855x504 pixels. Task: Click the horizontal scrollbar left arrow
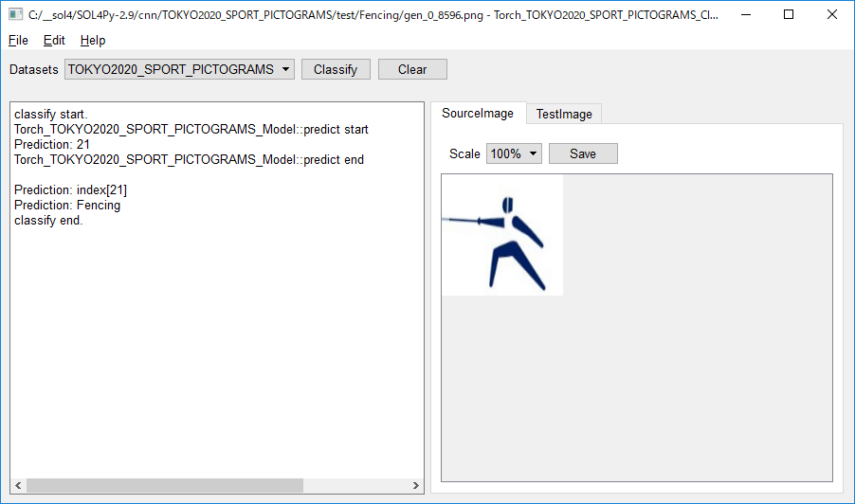point(19,485)
